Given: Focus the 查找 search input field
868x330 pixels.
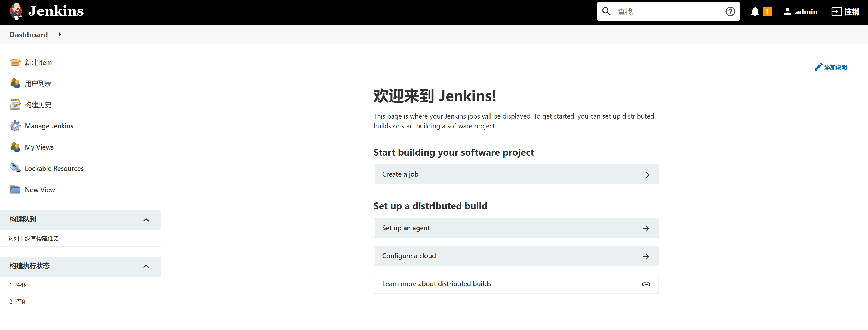Looking at the screenshot, I should pos(668,11).
